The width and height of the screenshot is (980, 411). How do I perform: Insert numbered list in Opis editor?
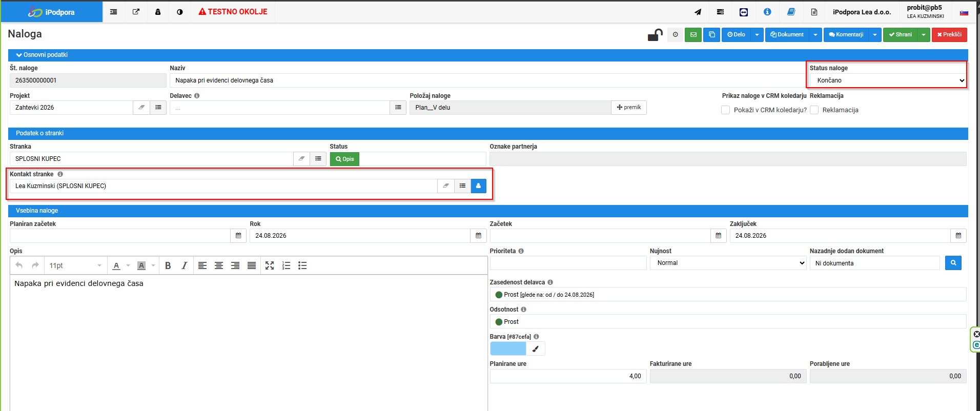(x=286, y=265)
